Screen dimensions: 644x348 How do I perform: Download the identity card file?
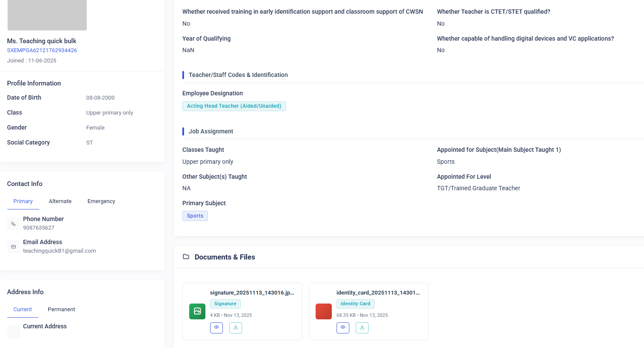tap(362, 328)
